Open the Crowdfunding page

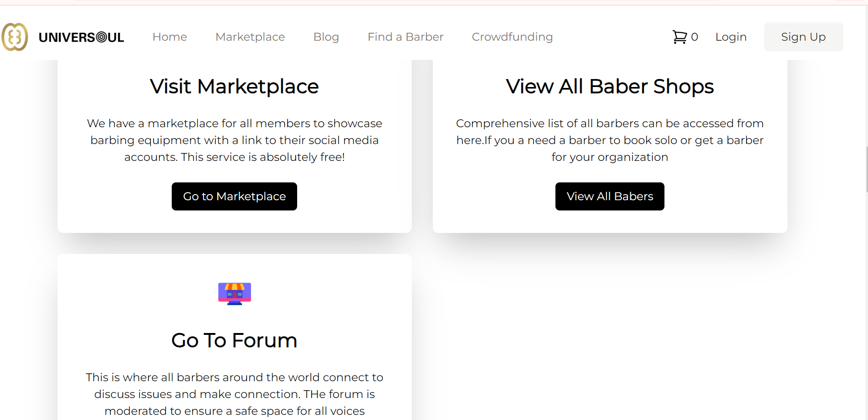coord(512,36)
